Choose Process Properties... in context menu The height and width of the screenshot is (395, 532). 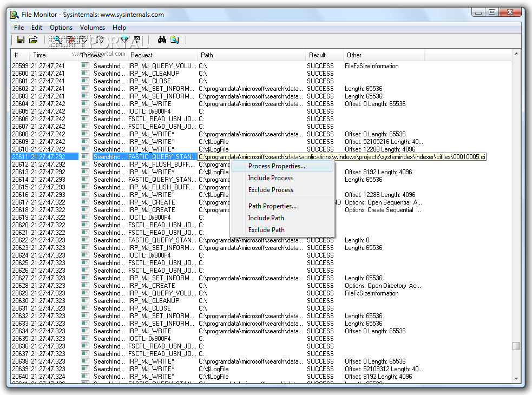pos(277,166)
